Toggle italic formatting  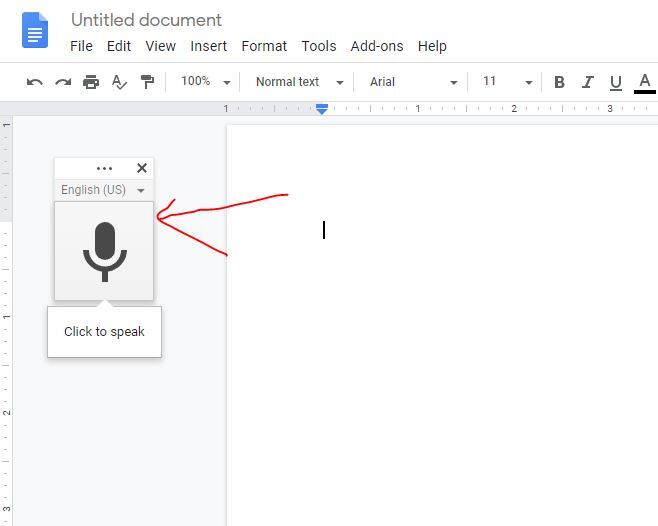pos(587,82)
